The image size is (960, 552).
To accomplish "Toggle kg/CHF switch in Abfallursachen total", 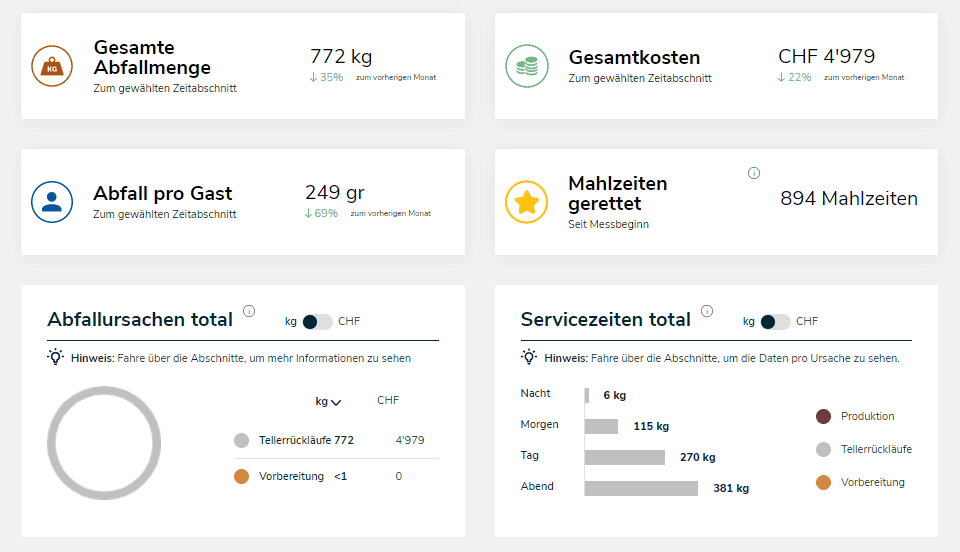I will coord(318,322).
